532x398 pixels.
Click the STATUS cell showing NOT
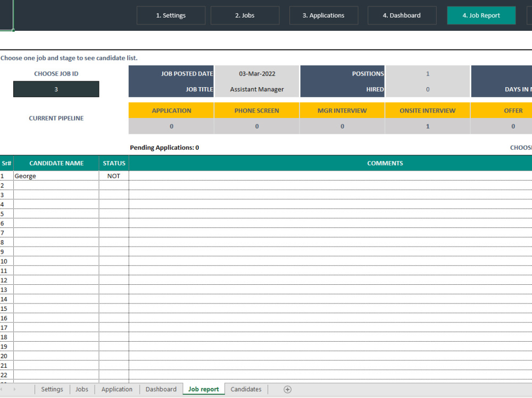click(x=113, y=175)
